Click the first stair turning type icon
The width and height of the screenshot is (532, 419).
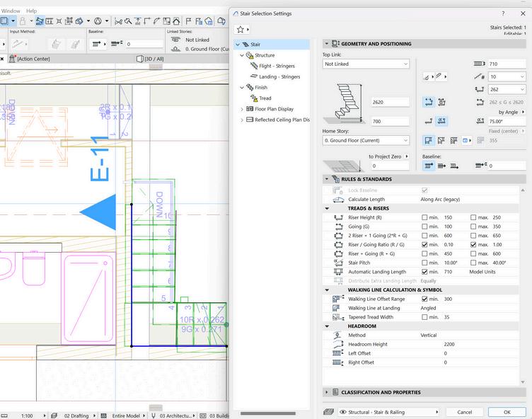[x=428, y=141]
